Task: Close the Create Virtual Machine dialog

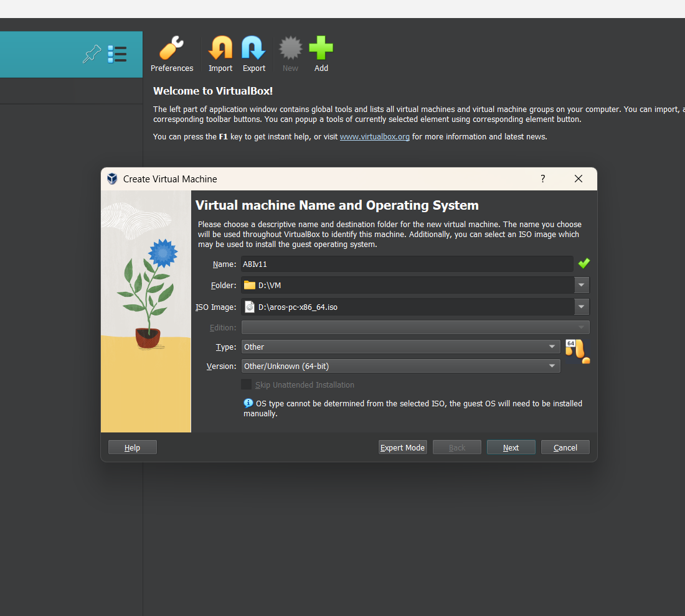Action: click(579, 179)
